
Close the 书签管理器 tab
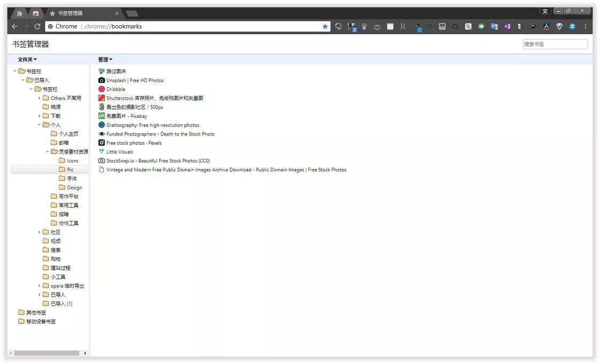click(x=117, y=13)
